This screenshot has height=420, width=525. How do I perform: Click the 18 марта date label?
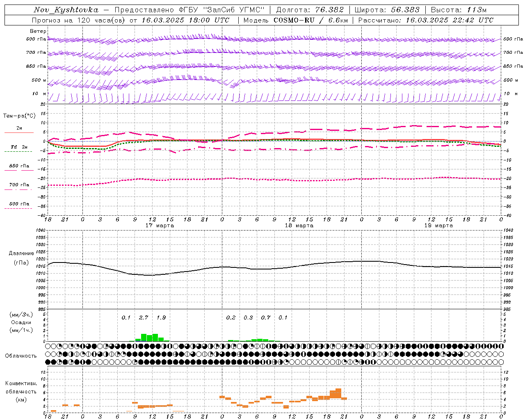click(299, 226)
